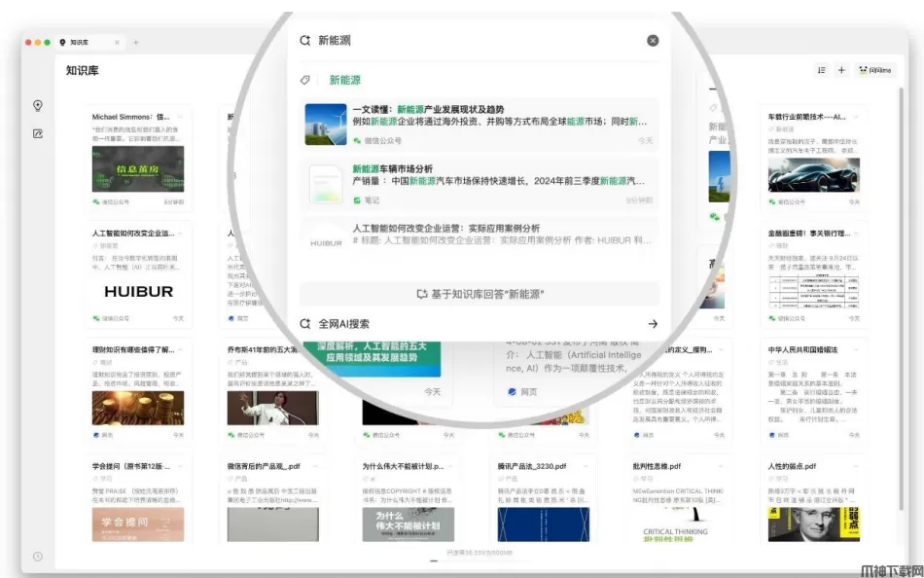This screenshot has width=924, height=578.
Task: Click the arrow next to 全网AI搜索
Action: [x=653, y=324]
